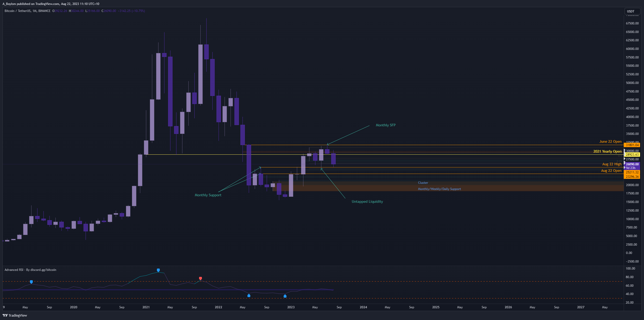This screenshot has height=320, width=644.
Task: Click 2024 on the time axis
Action: [363, 307]
